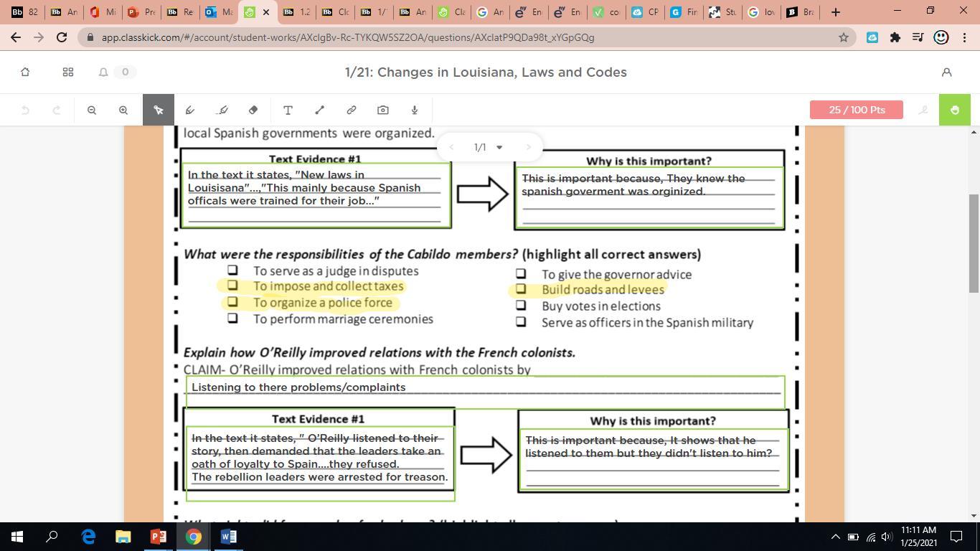This screenshot has height=551, width=980.
Task: Open Word from the taskbar
Action: 229,537
